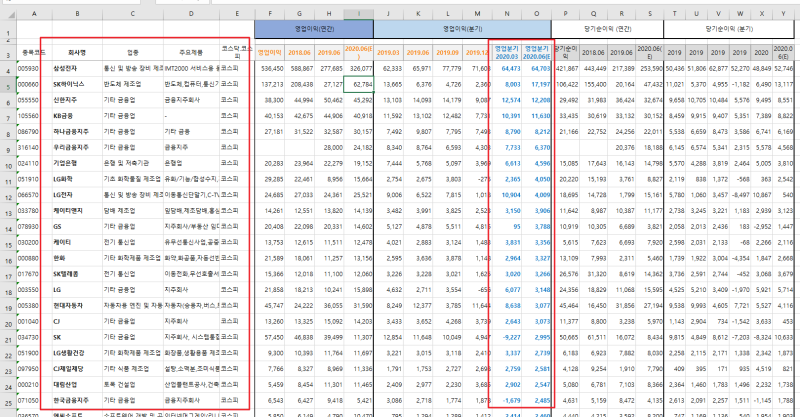Click the negative value -8,497 in column W
Screen dimensions: 800x417
(x=740, y=195)
